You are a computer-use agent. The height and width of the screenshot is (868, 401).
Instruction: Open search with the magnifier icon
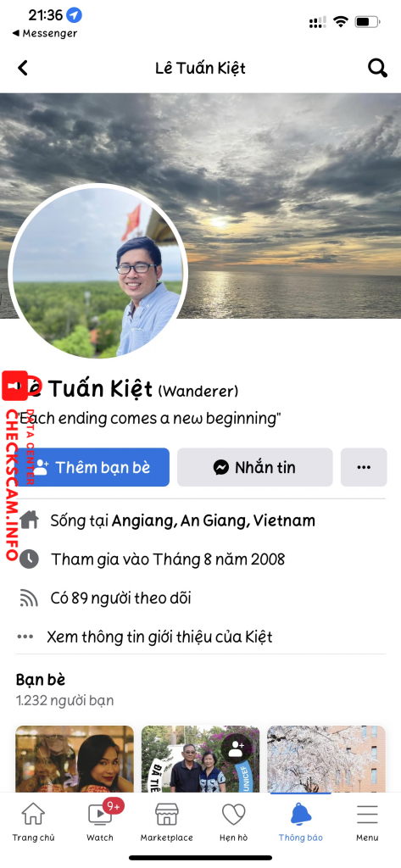(377, 68)
